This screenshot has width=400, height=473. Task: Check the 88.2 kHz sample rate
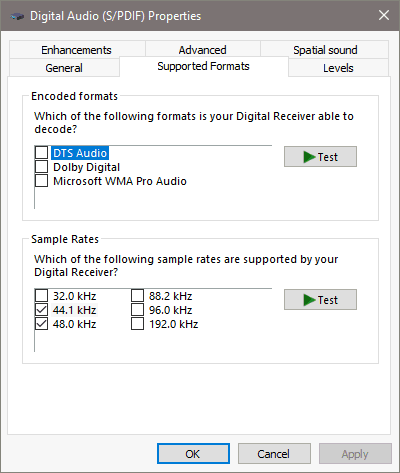click(x=137, y=296)
